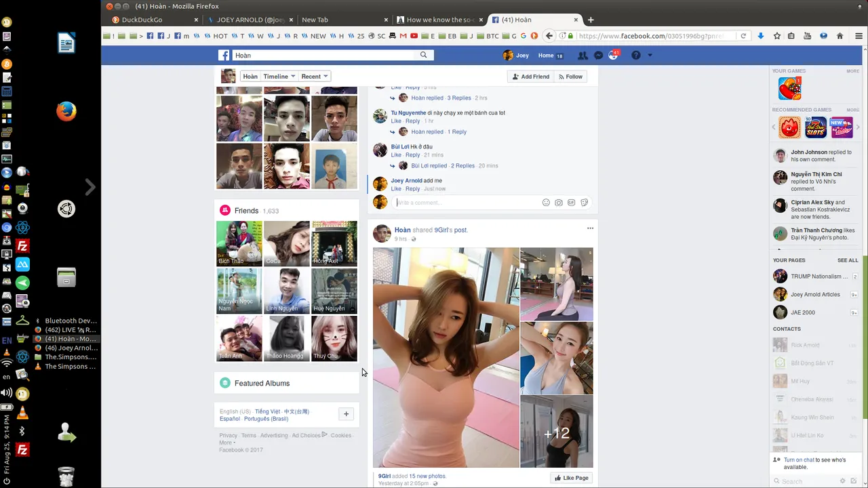868x488 pixels.
Task: Click the Firefox home button
Action: tap(840, 36)
